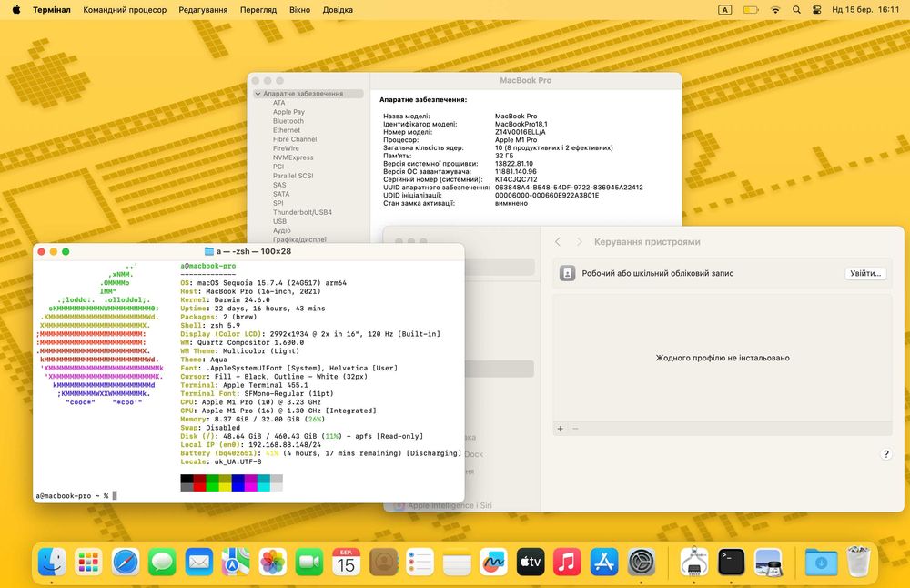Select USB in hardware sidebar
Viewport: 910px width, 588px height.
pos(279,221)
